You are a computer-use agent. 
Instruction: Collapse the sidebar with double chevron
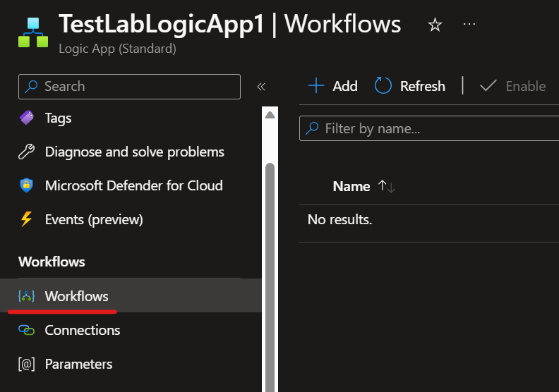point(260,87)
